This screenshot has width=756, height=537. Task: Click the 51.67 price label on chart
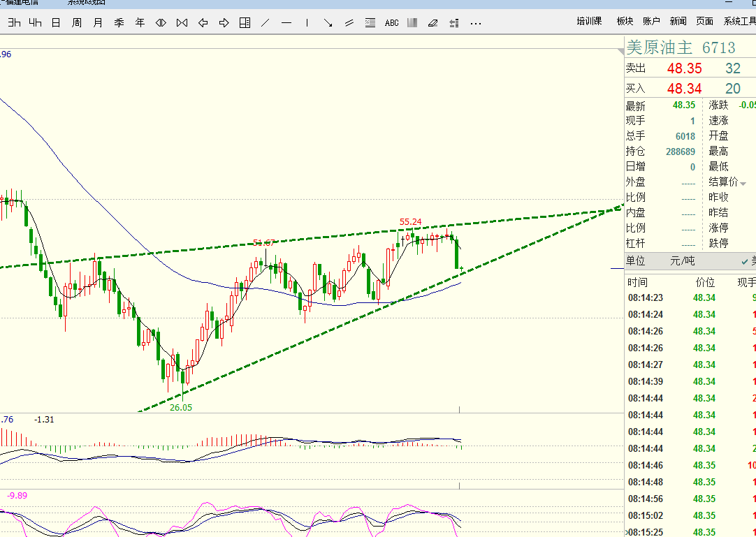(263, 242)
